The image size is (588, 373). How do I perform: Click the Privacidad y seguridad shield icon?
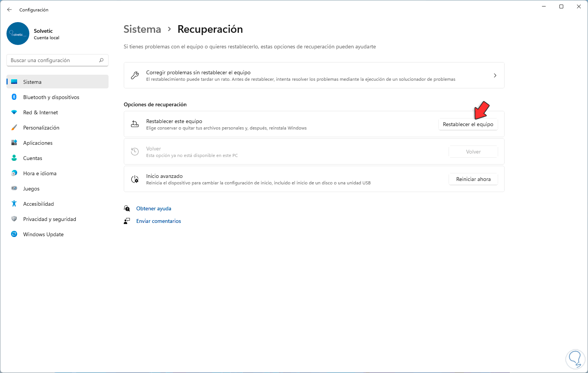coord(14,219)
